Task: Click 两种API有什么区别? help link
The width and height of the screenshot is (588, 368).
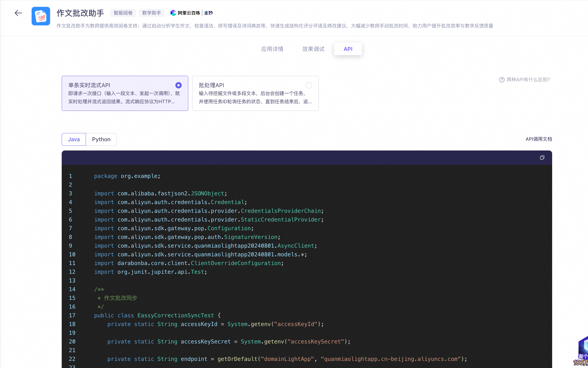Action: [x=528, y=80]
